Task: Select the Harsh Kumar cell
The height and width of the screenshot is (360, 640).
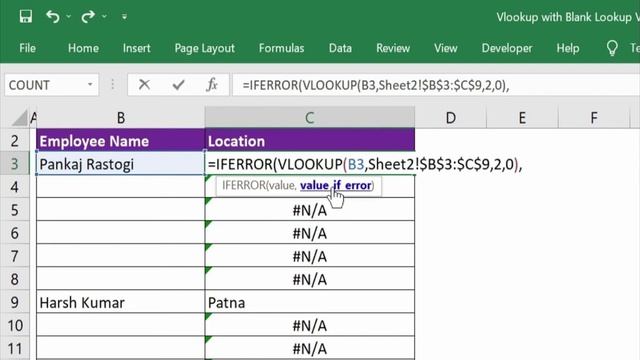Action: [121, 302]
